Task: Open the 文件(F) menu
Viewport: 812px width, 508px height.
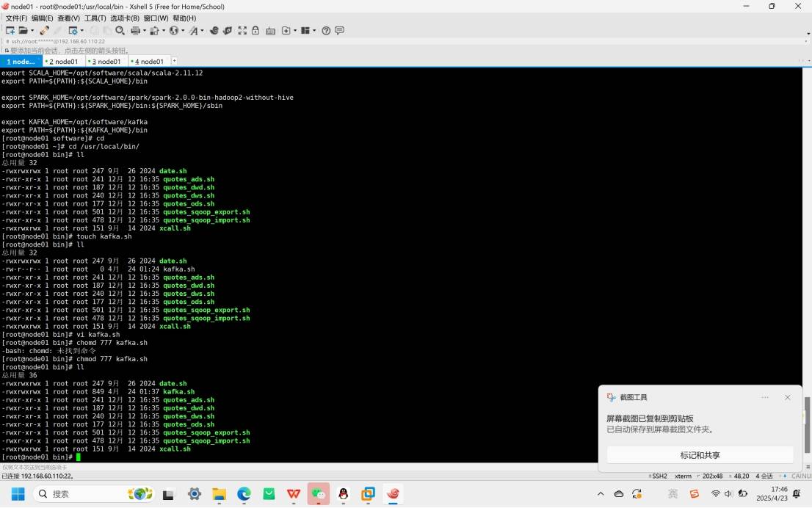Action: [x=16, y=18]
